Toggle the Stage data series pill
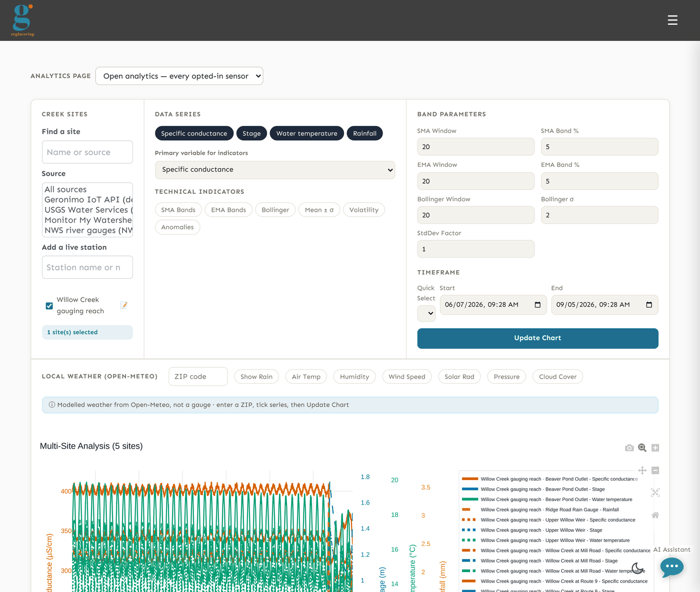Viewport: 700px width, 592px height. click(251, 133)
